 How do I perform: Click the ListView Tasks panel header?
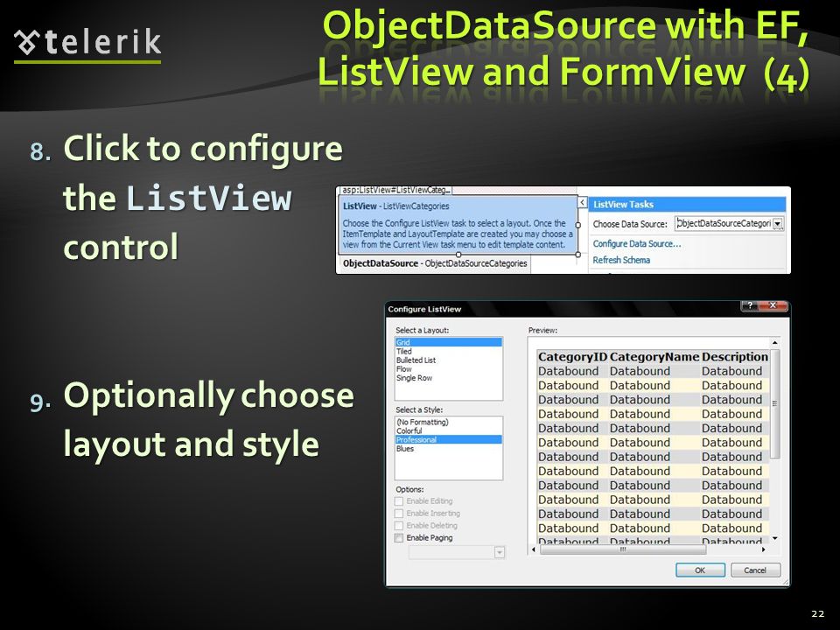pyautogui.click(x=688, y=204)
